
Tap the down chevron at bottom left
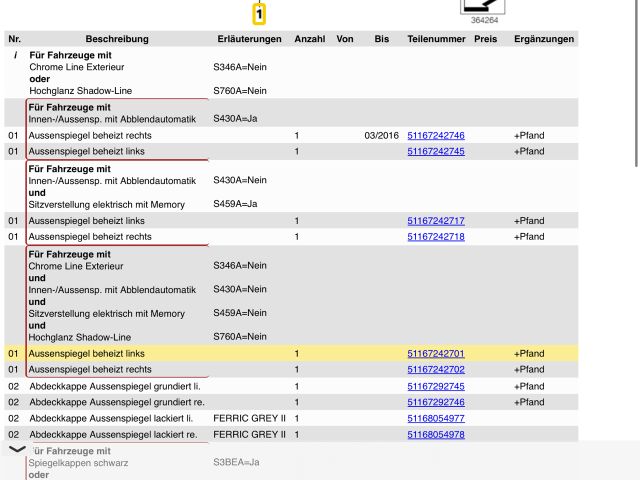(17, 450)
